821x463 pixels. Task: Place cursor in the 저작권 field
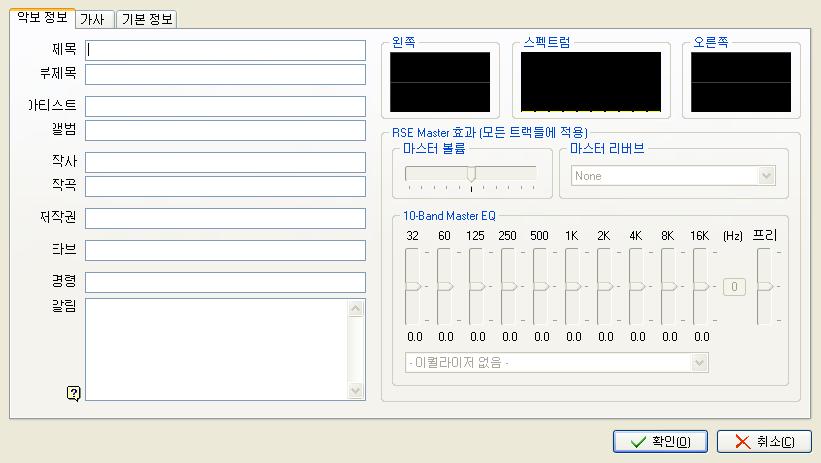225,218
